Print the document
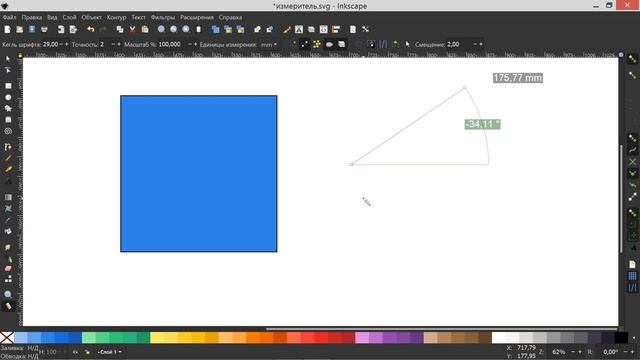This screenshot has width=640, height=360. [x=44, y=29]
